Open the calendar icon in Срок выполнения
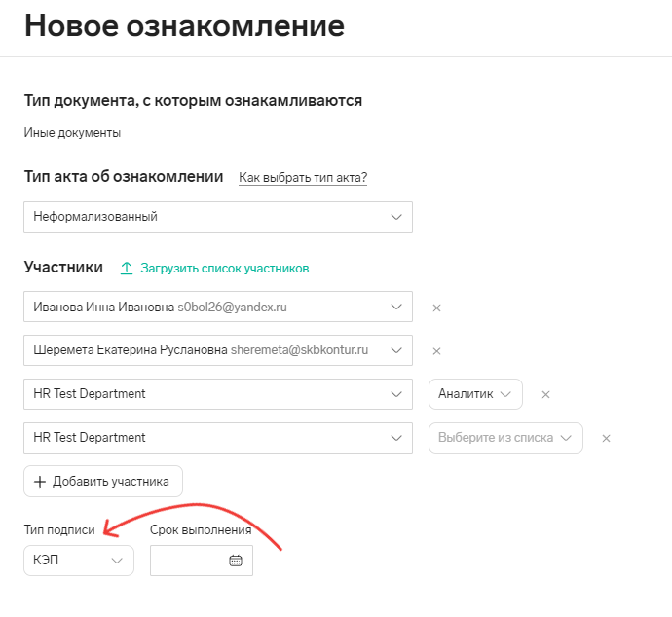672x617 pixels. pyautogui.click(x=236, y=561)
